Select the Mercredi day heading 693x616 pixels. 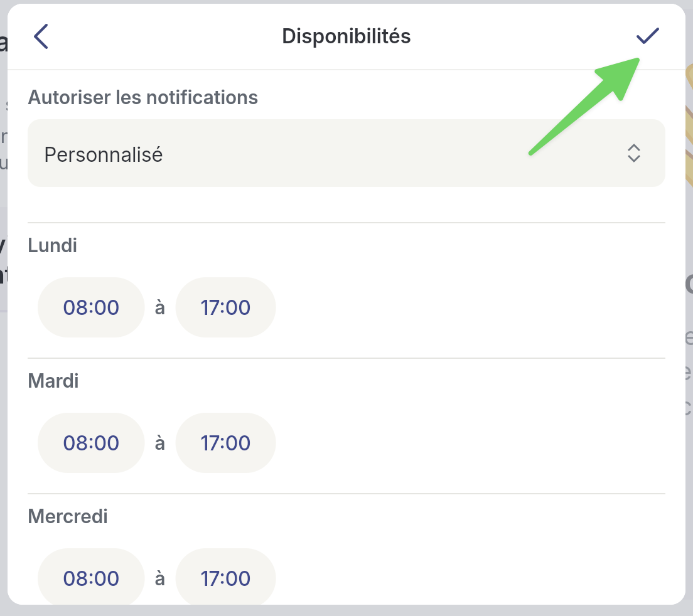pyautogui.click(x=68, y=516)
